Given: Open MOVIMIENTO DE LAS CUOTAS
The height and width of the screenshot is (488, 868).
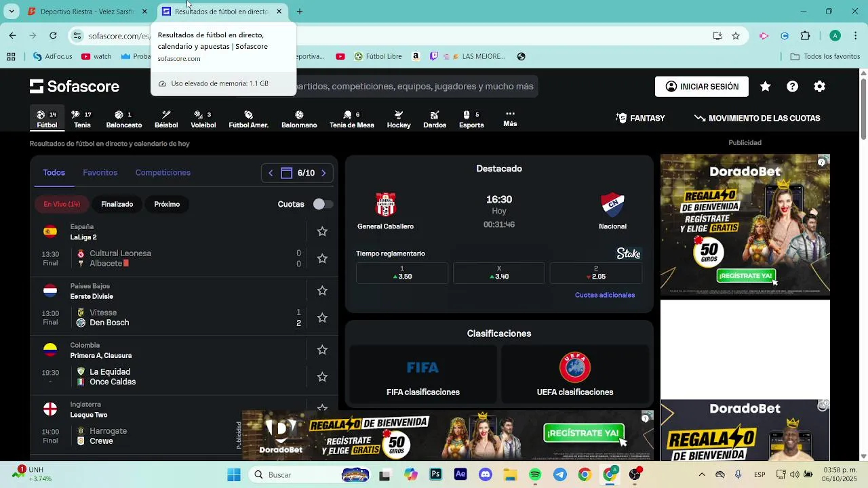Looking at the screenshot, I should tap(757, 118).
